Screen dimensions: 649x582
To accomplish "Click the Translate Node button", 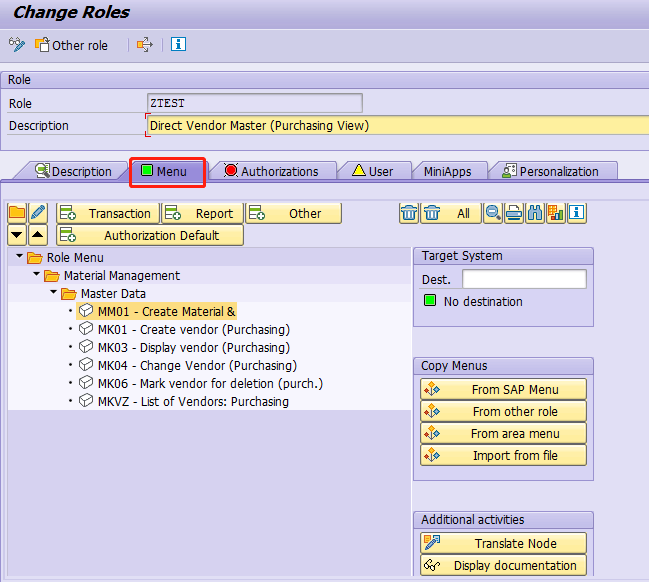I will pyautogui.click(x=503, y=543).
